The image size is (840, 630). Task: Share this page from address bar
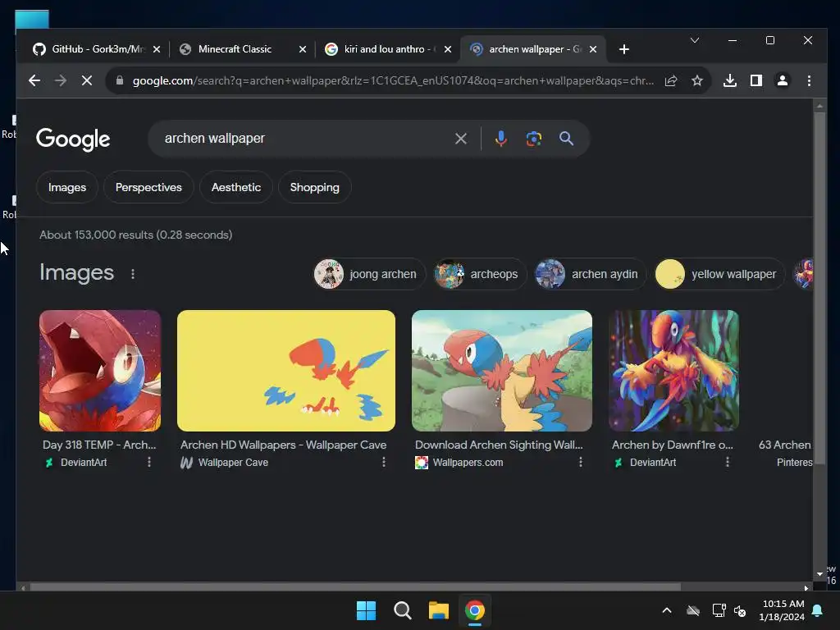click(x=671, y=80)
